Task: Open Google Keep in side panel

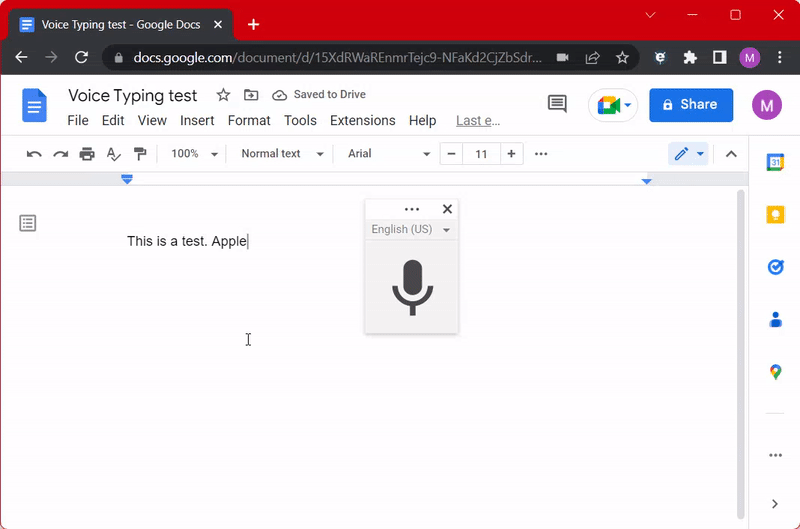Action: tap(775, 214)
